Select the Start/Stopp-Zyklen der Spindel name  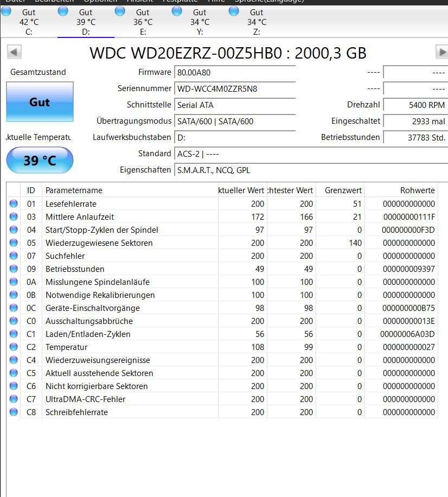tap(102, 230)
